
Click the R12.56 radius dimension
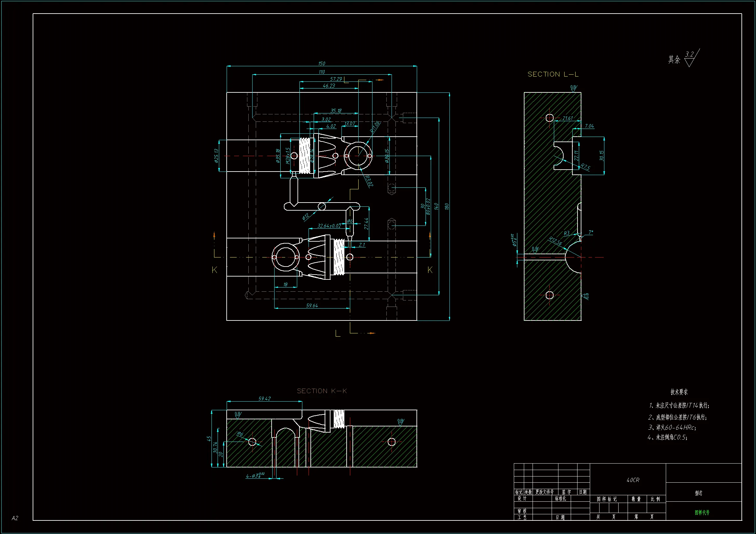pos(555,241)
